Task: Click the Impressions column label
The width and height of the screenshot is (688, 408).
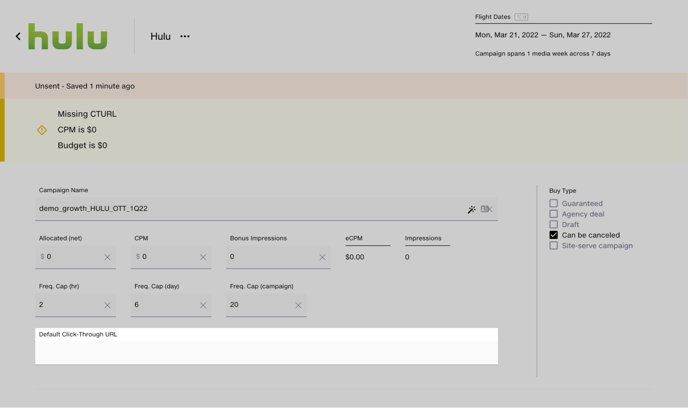Action: pos(423,238)
